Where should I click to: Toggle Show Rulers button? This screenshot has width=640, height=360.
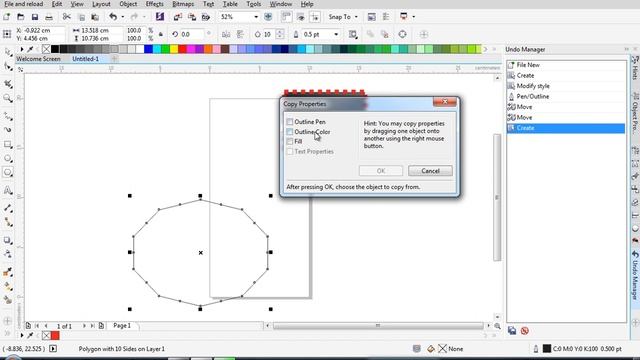[287, 17]
